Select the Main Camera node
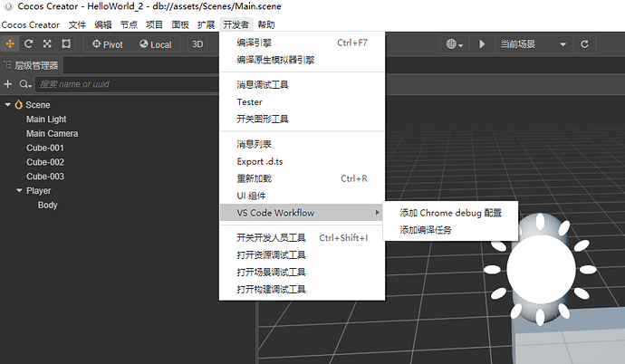 [x=53, y=133]
